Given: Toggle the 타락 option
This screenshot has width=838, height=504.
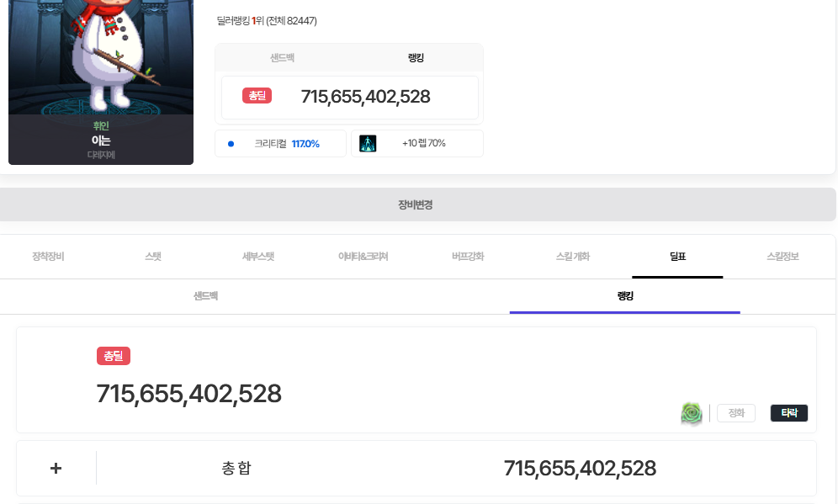Looking at the screenshot, I should 789,413.
